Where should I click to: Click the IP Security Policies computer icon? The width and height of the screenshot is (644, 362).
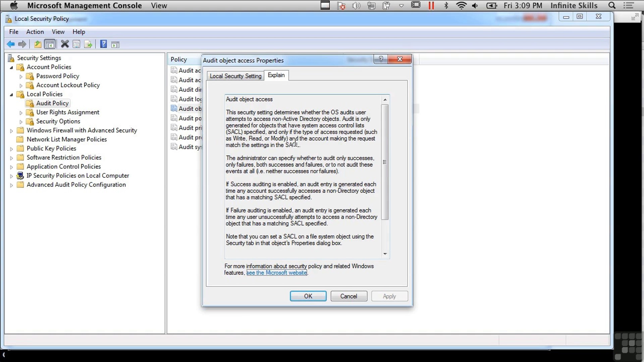click(20, 176)
